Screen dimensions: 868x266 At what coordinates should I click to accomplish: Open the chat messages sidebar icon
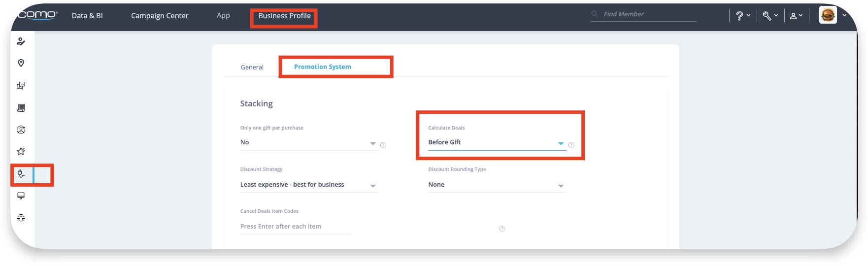[21, 86]
